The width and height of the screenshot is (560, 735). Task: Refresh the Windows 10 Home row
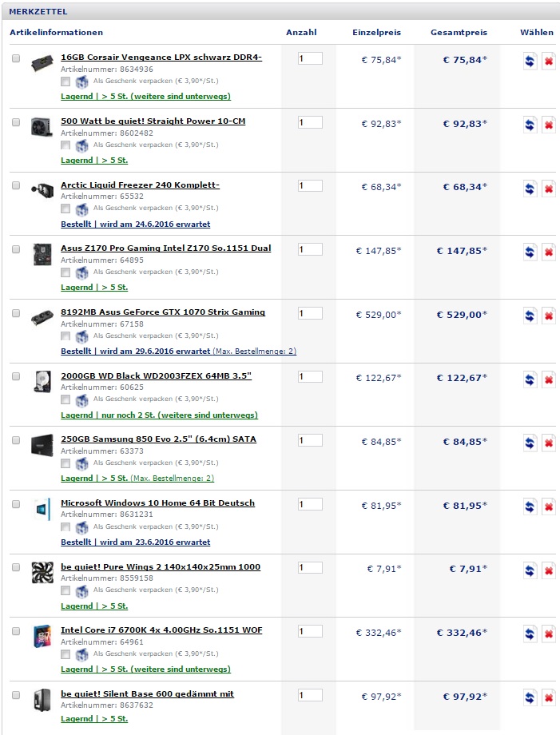[x=530, y=507]
